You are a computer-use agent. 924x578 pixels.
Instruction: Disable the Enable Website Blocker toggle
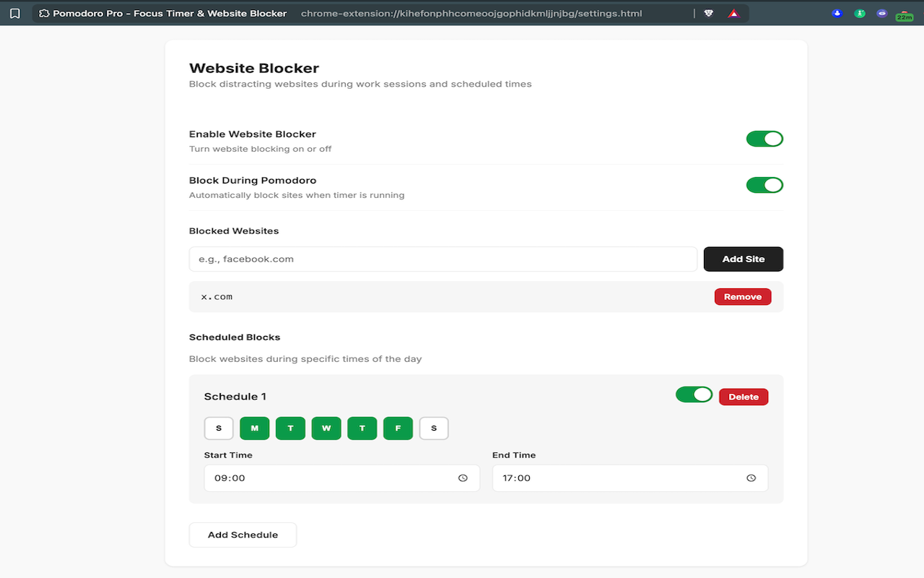(x=764, y=138)
